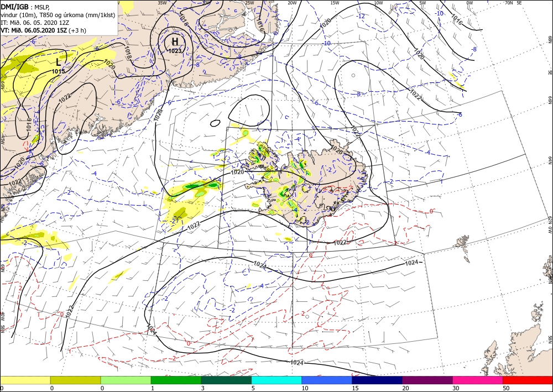Click the purple legend swatch

pos(427,380)
